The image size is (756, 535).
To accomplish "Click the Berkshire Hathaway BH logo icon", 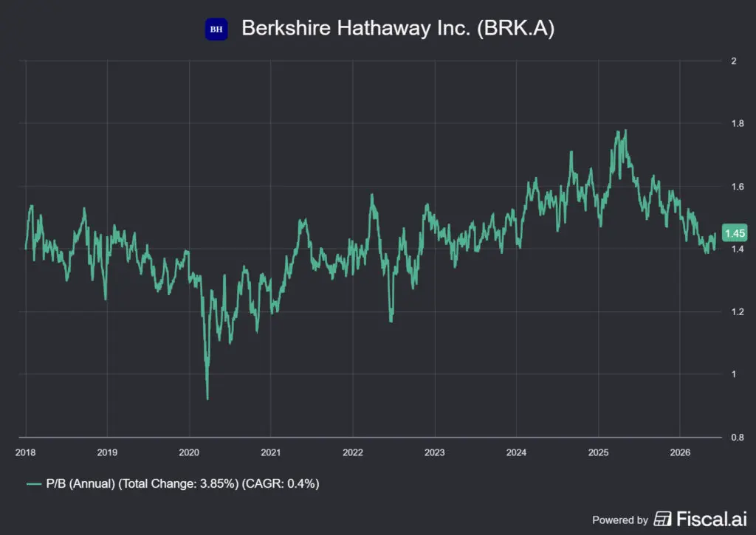I will (x=216, y=29).
